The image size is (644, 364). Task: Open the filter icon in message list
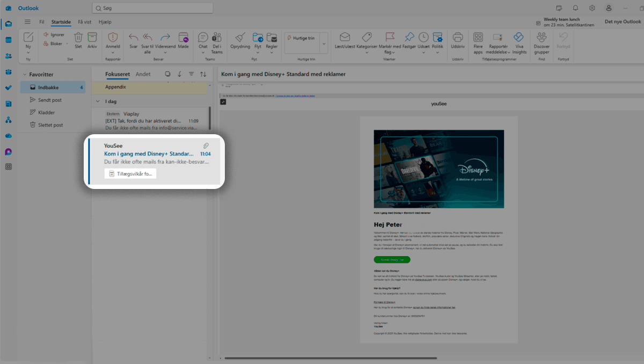click(191, 74)
